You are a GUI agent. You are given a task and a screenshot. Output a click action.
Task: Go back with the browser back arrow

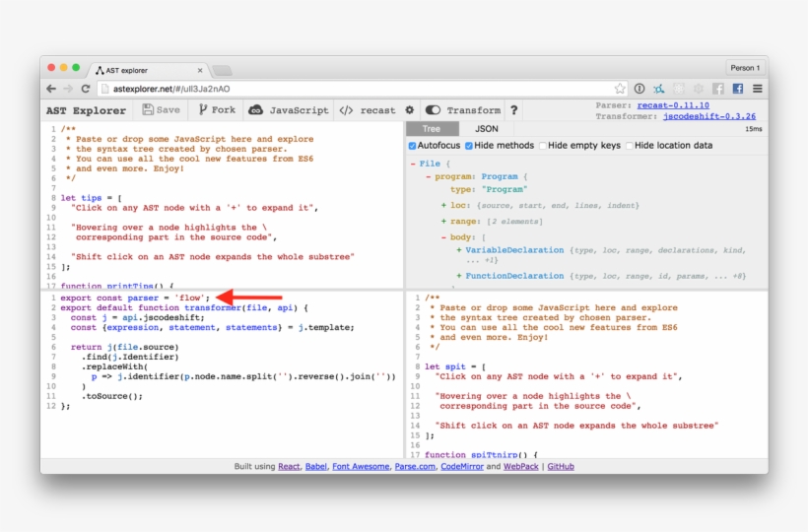(51, 89)
